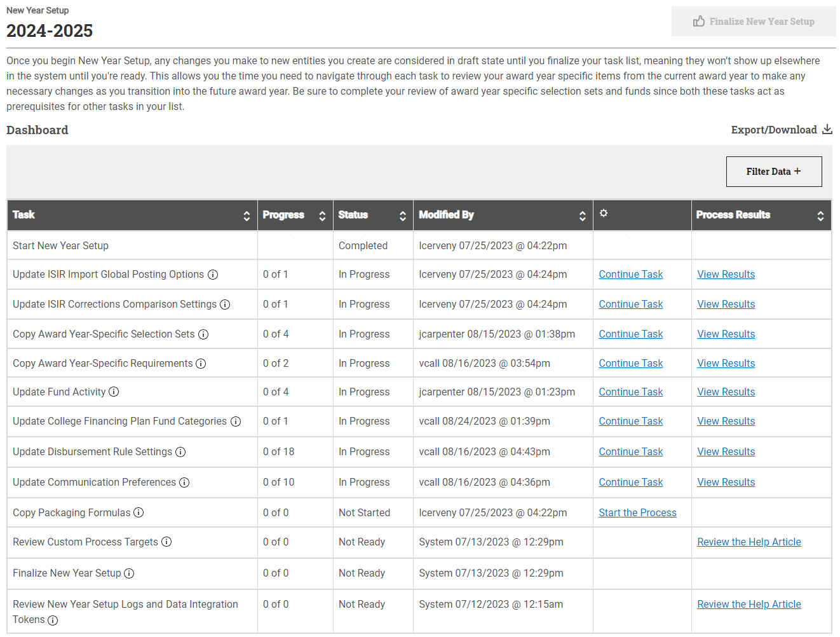Continue Task for Update ISIR Import Global Posting Options
Image resolution: width=840 pixels, height=637 pixels.
click(630, 275)
